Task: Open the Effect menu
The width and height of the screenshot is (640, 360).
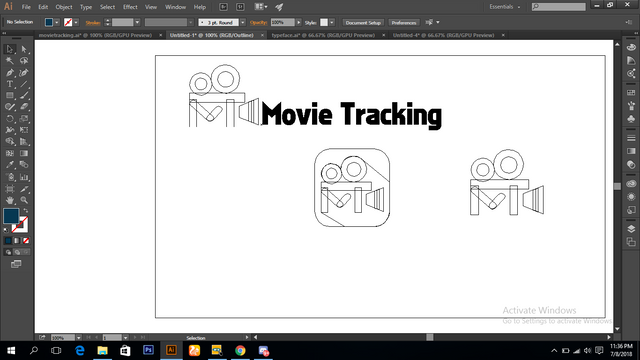Action: coord(130,7)
